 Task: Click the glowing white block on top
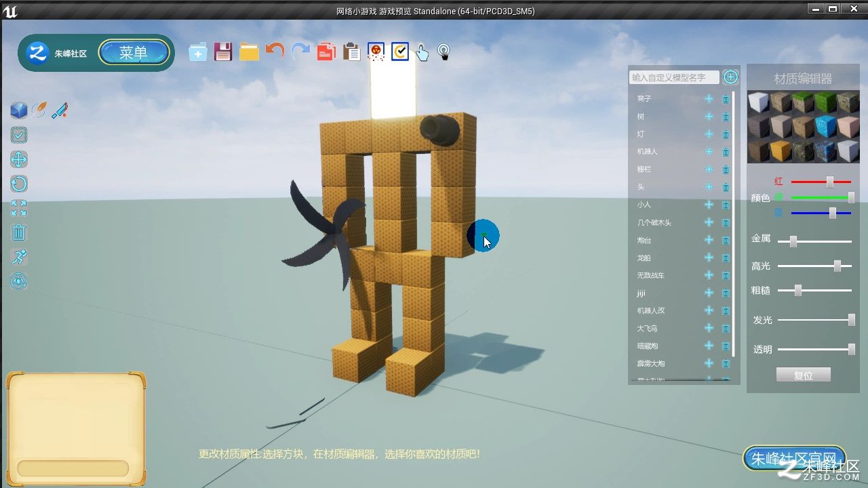coord(393,89)
